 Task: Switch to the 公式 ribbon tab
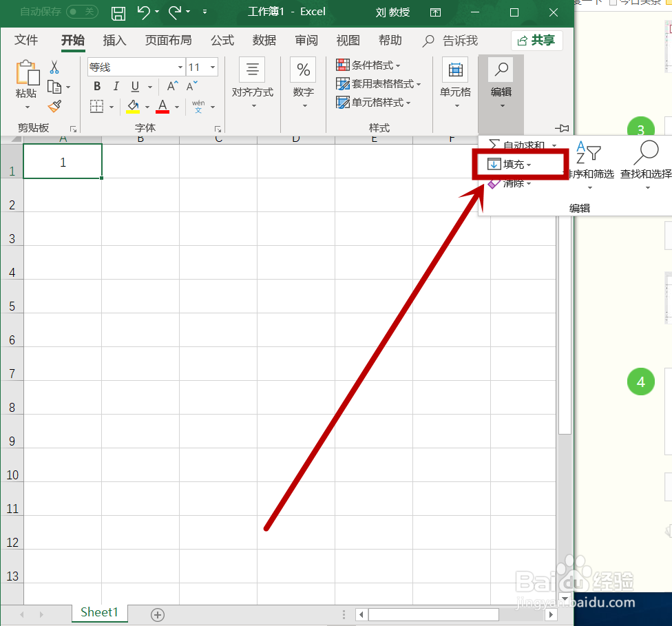click(222, 41)
